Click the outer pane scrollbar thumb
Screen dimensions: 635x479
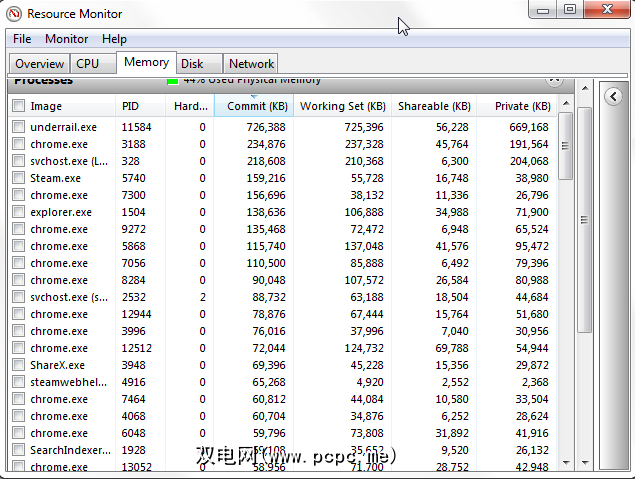[584, 220]
